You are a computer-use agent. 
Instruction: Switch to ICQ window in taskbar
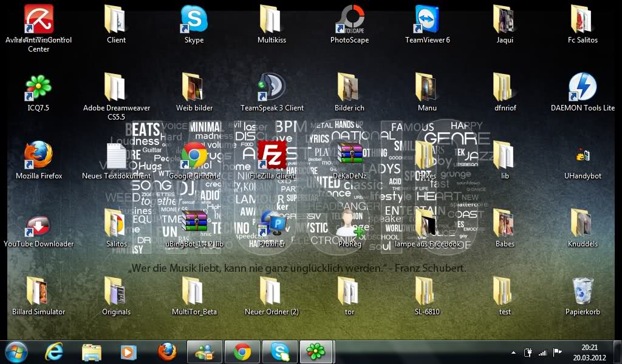tap(316, 352)
